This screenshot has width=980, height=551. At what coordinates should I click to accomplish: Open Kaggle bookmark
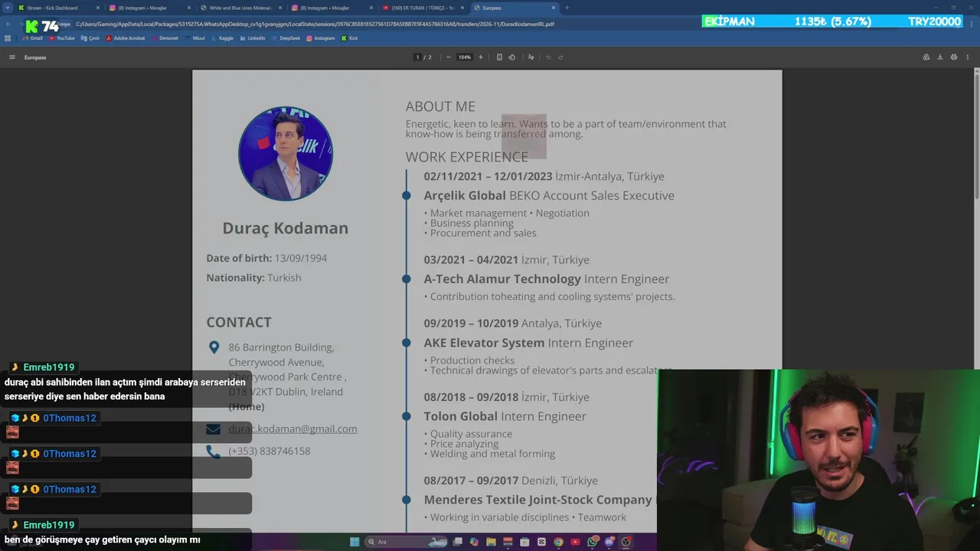(223, 38)
